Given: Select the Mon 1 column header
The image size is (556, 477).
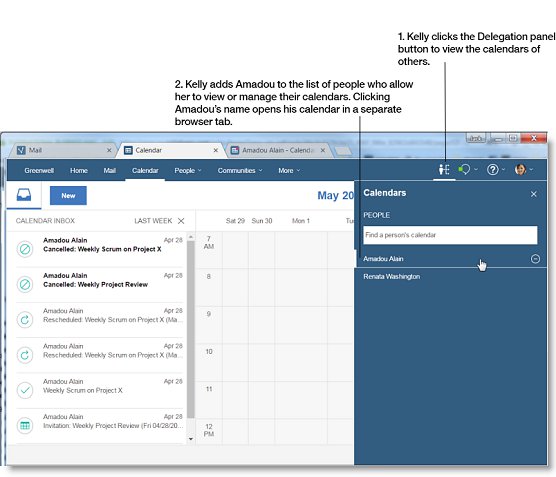Looking at the screenshot, I should tap(301, 221).
